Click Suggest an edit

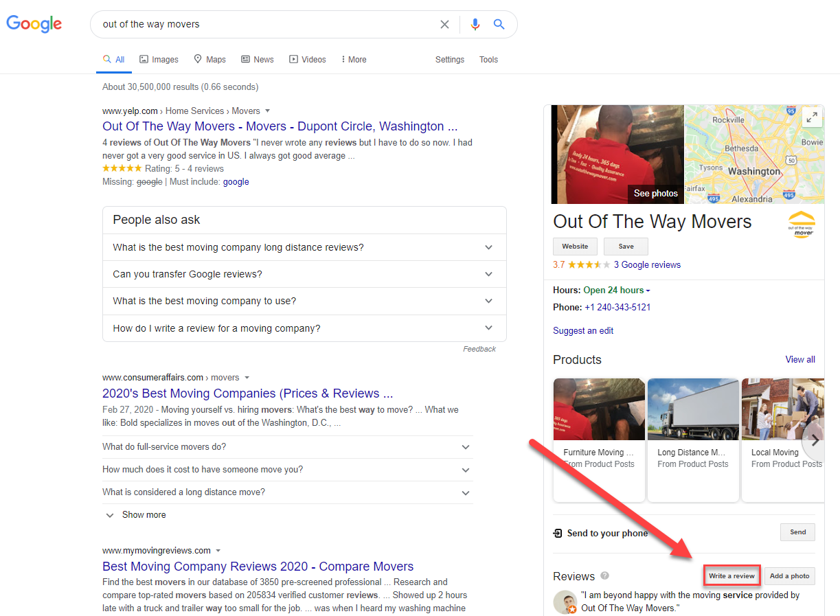583,330
